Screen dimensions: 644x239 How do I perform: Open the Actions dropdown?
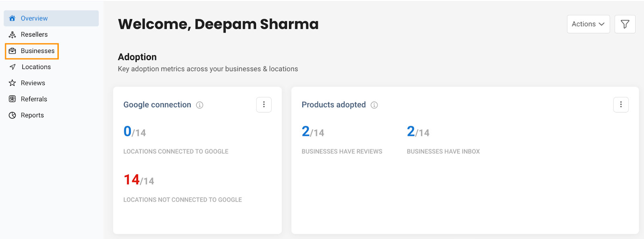(x=588, y=24)
